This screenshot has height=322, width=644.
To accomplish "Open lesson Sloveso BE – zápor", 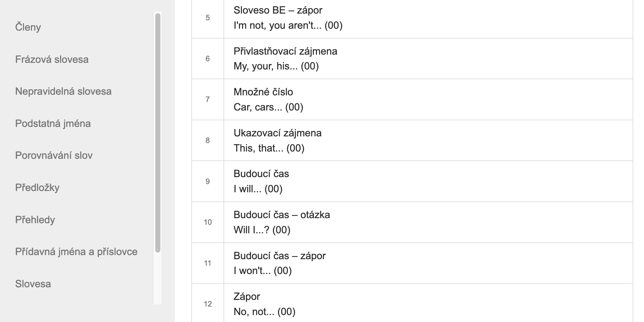I will (x=278, y=10).
